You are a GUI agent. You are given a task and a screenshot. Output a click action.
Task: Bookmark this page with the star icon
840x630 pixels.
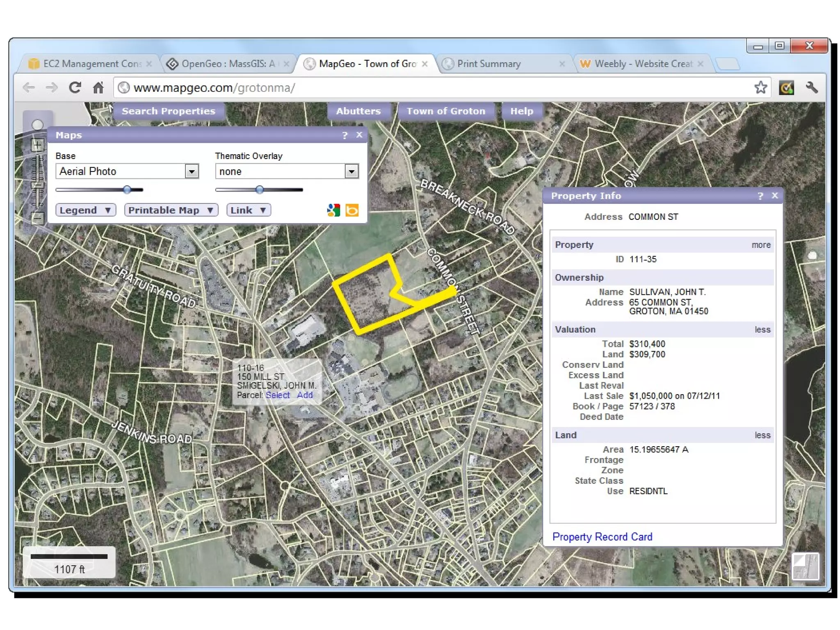pyautogui.click(x=760, y=88)
